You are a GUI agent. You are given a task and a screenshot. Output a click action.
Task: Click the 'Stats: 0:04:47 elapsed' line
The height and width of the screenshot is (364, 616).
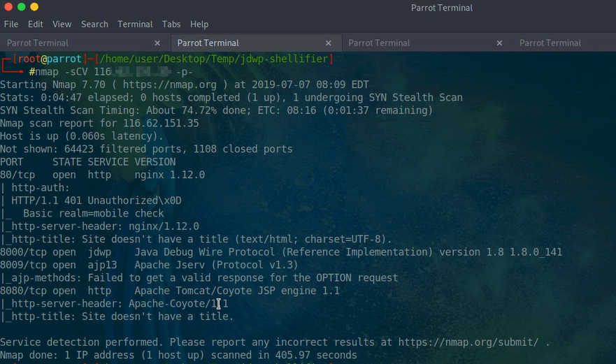[x=231, y=97]
